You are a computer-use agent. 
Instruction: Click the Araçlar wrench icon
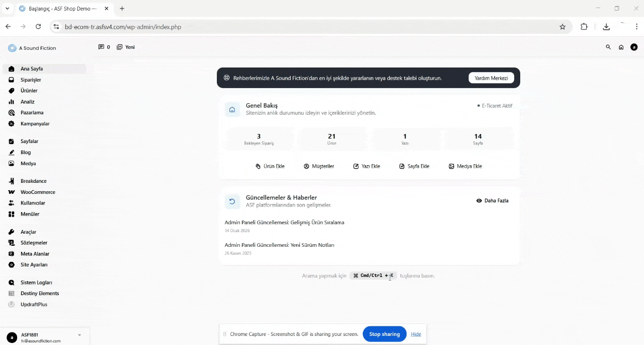tap(11, 232)
